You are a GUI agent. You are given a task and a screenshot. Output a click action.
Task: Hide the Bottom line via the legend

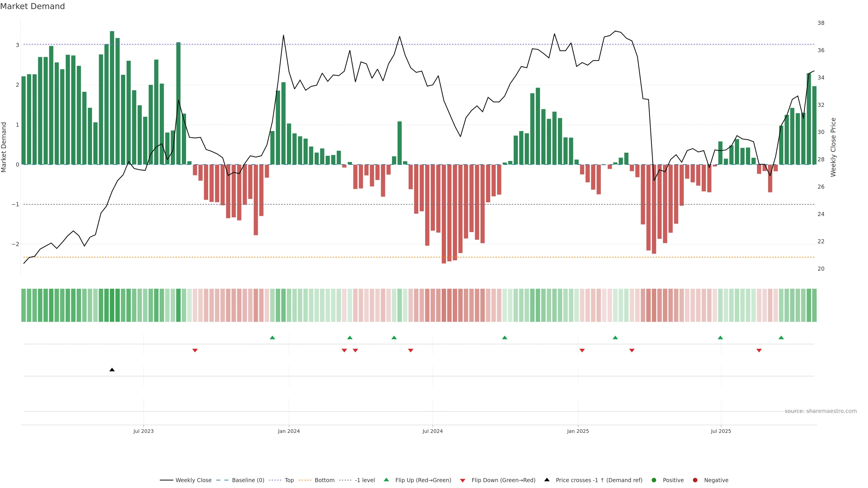(x=324, y=480)
